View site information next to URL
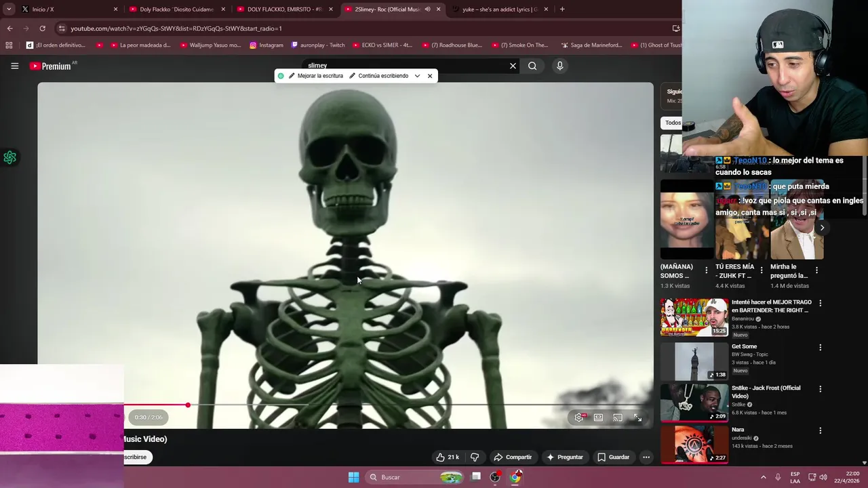Image resolution: width=868 pixels, height=488 pixels. coord(62,28)
